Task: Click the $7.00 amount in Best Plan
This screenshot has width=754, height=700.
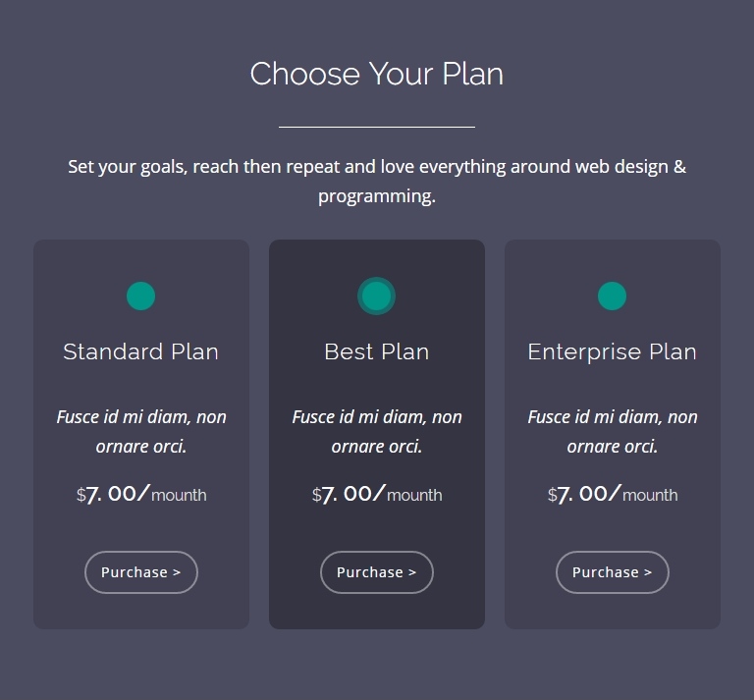Action: point(349,494)
